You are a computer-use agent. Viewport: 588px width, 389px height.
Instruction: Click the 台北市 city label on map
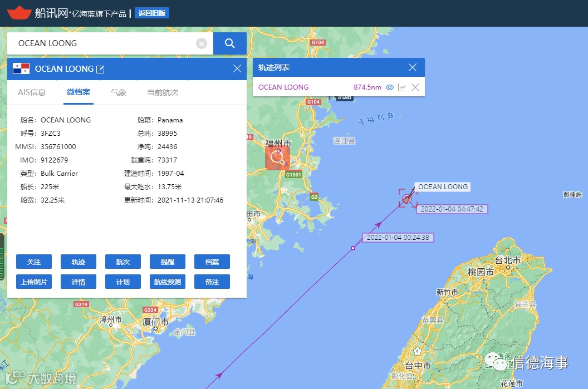508,260
